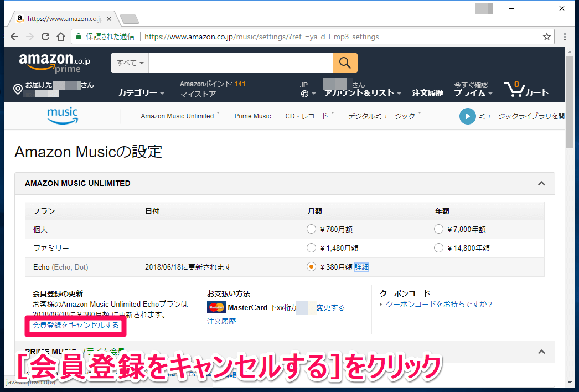The height and width of the screenshot is (392, 579).
Task: Navigate back with the browser arrow
Action: coord(14,37)
